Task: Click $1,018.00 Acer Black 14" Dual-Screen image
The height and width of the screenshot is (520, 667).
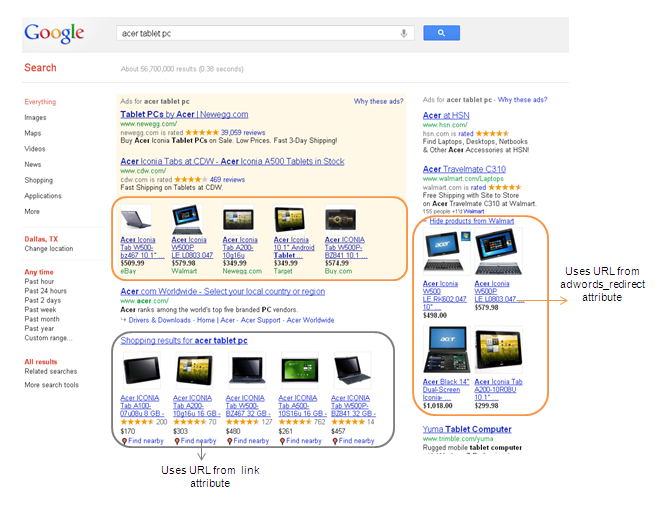Action: [x=447, y=350]
